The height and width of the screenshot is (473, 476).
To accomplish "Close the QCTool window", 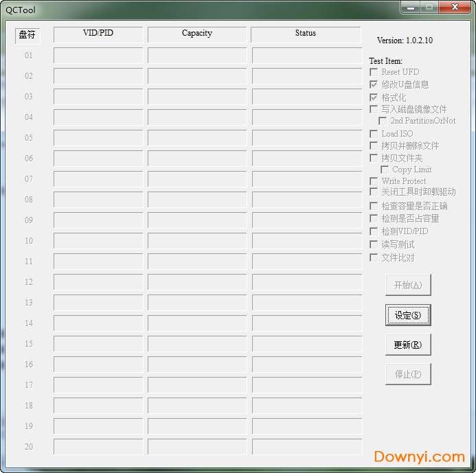I will pyautogui.click(x=455, y=8).
